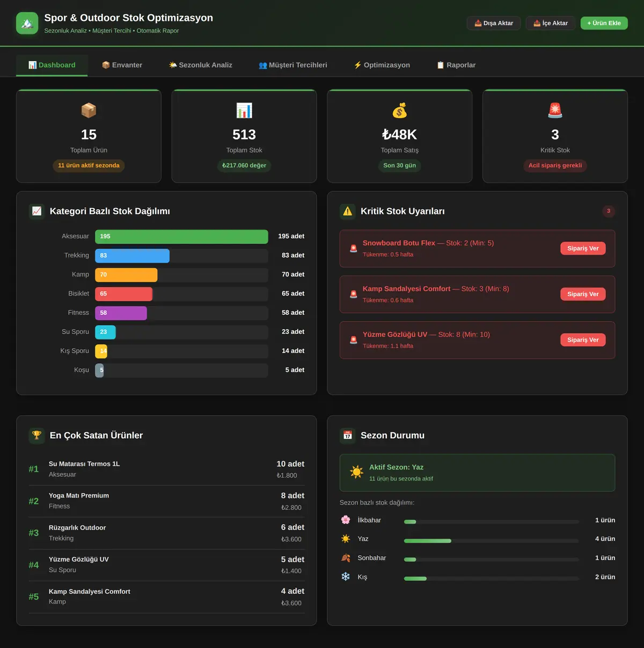Click the blue Trekking stock bar

coord(132,256)
